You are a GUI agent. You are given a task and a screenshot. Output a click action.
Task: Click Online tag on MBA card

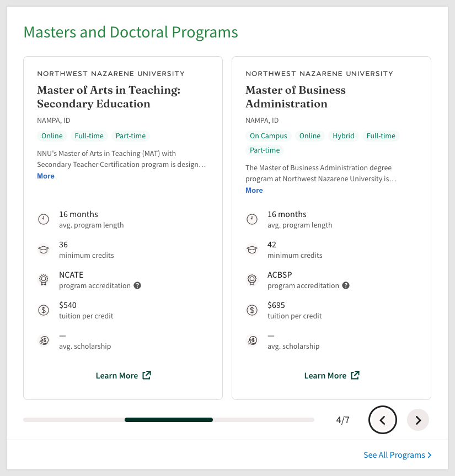pos(310,136)
